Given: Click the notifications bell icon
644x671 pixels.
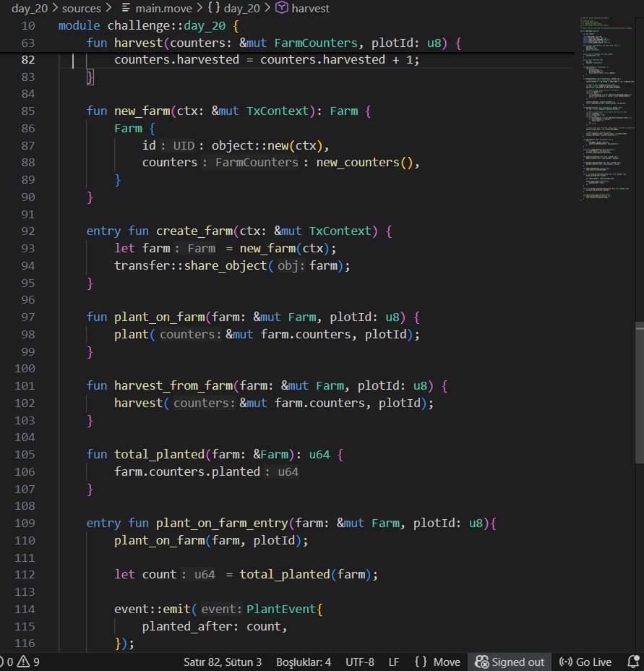Looking at the screenshot, I should 635,662.
